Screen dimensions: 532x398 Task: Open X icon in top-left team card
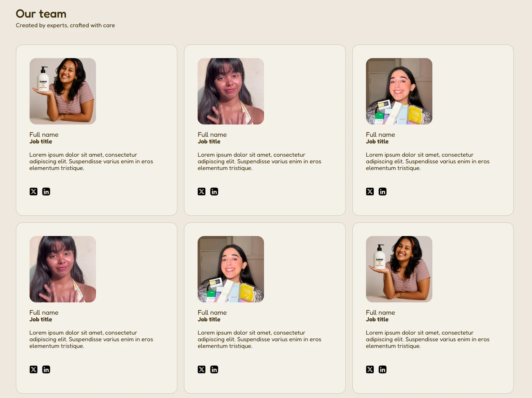(34, 192)
